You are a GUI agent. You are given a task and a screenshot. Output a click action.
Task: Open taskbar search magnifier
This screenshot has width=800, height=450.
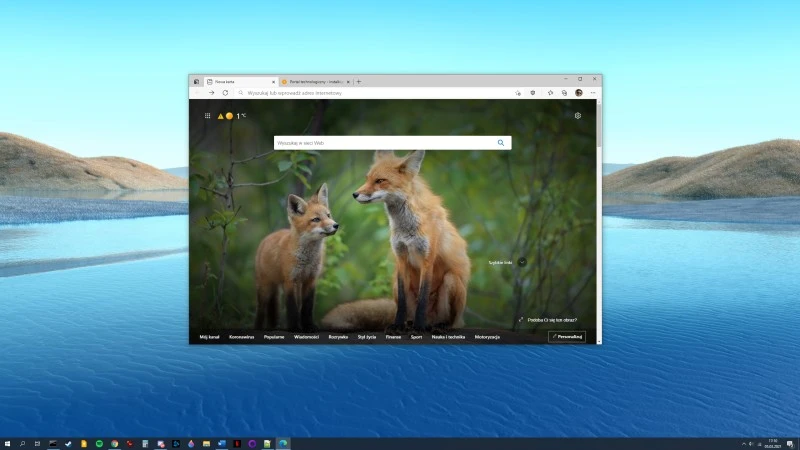point(22,444)
